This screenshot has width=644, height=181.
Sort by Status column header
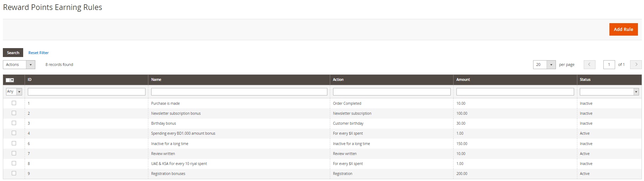click(609, 79)
